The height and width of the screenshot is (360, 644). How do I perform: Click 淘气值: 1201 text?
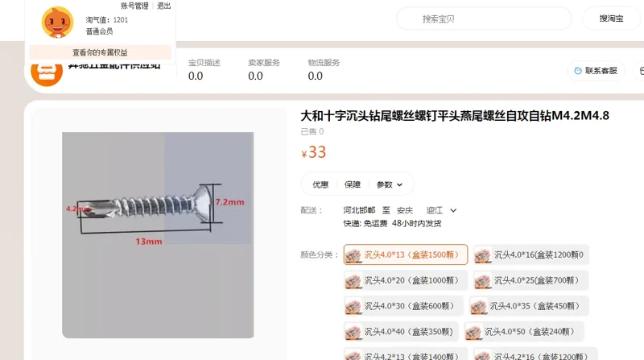tap(107, 19)
